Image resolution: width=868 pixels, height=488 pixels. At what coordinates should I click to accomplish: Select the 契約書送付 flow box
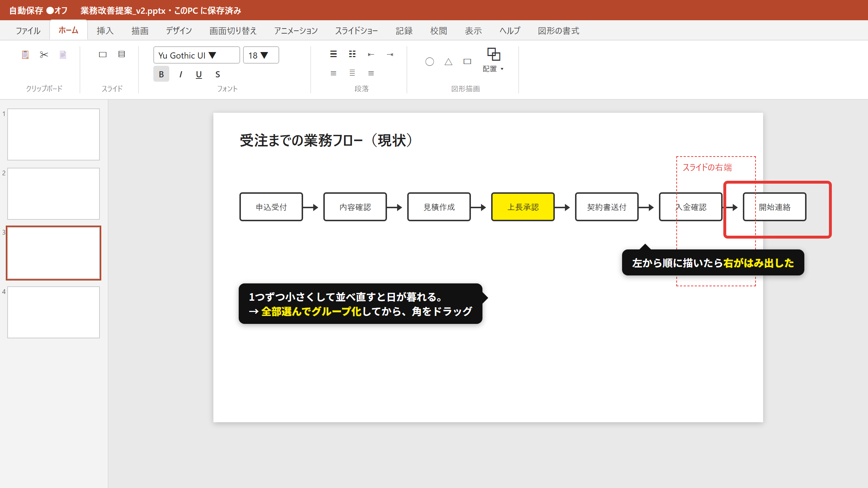pyautogui.click(x=607, y=207)
